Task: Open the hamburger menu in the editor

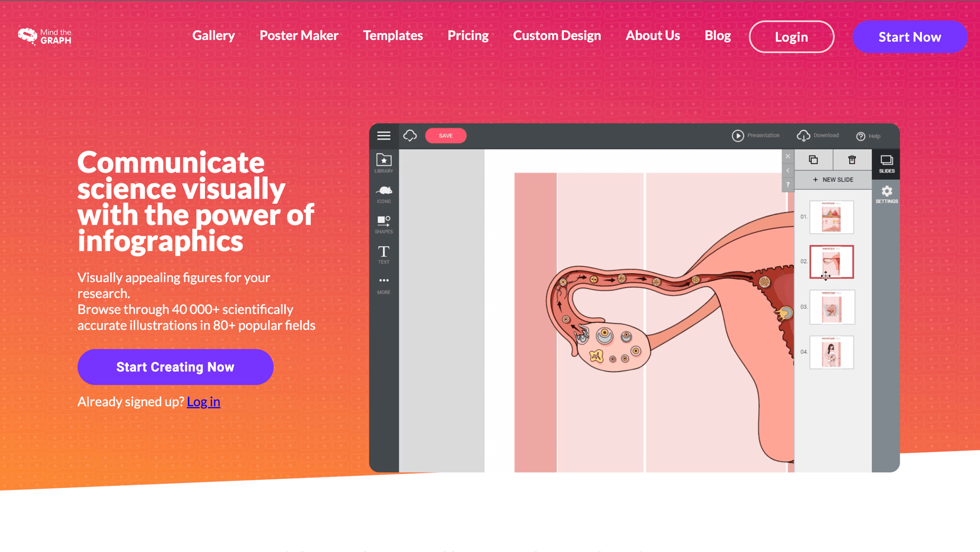Action: point(383,136)
